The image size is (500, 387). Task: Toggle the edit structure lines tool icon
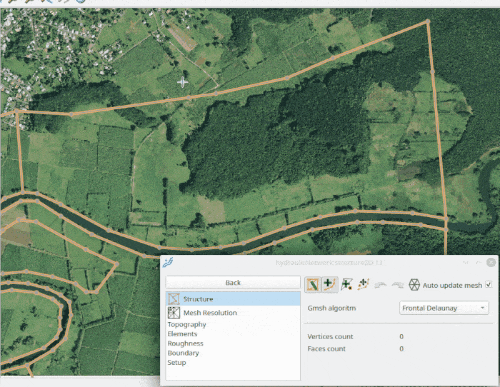[313, 285]
